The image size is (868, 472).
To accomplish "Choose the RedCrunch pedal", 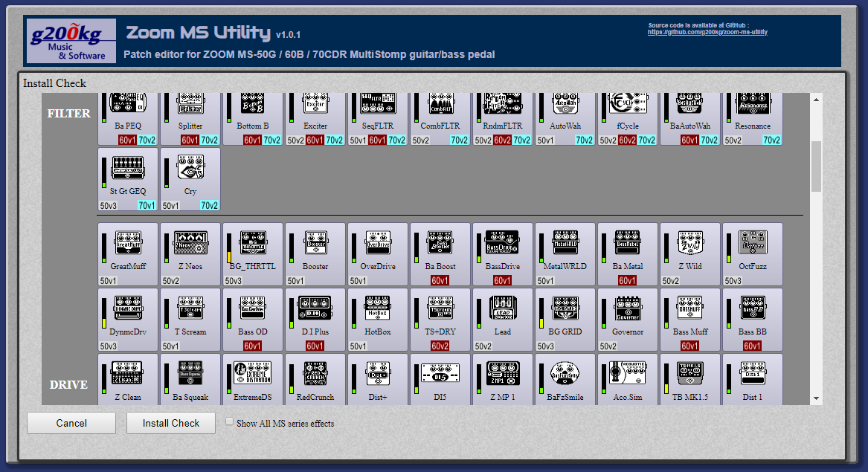I will point(315,380).
